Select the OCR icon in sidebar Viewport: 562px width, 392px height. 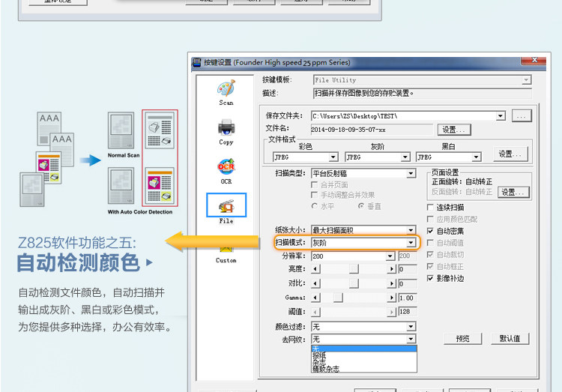click(226, 167)
